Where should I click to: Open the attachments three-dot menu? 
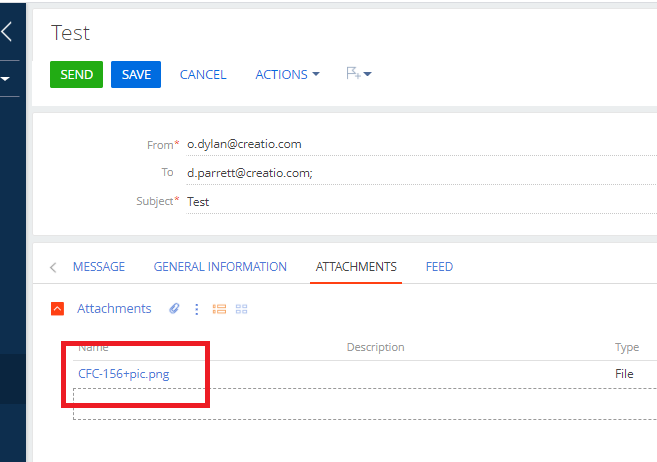pyautogui.click(x=197, y=309)
